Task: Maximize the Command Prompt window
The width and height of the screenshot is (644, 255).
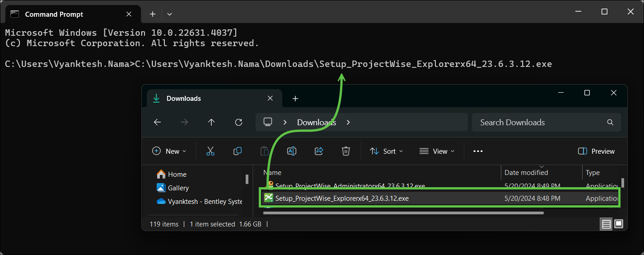Action: [x=604, y=12]
